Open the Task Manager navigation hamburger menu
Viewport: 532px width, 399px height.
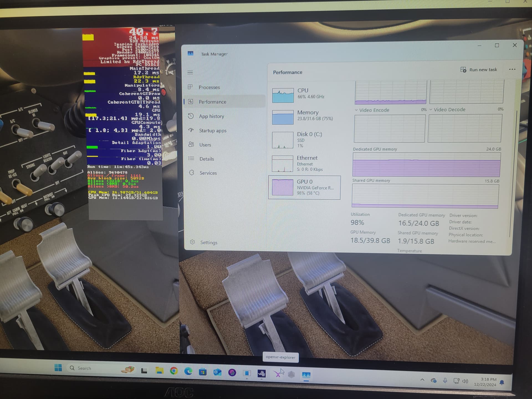coord(190,72)
